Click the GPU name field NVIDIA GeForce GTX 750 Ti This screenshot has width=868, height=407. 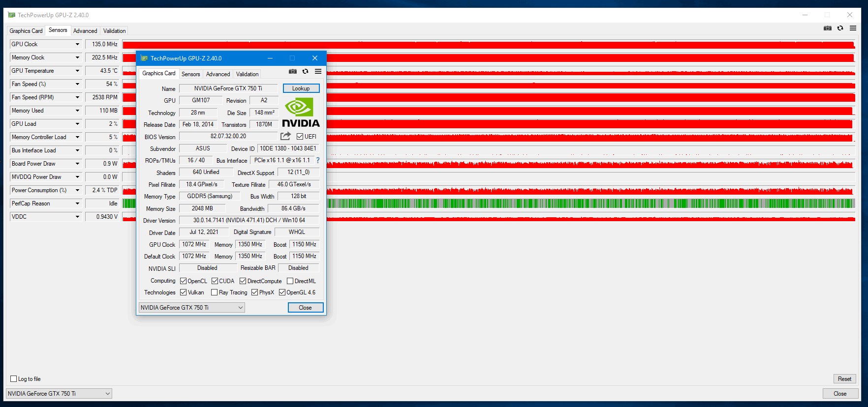(x=228, y=88)
